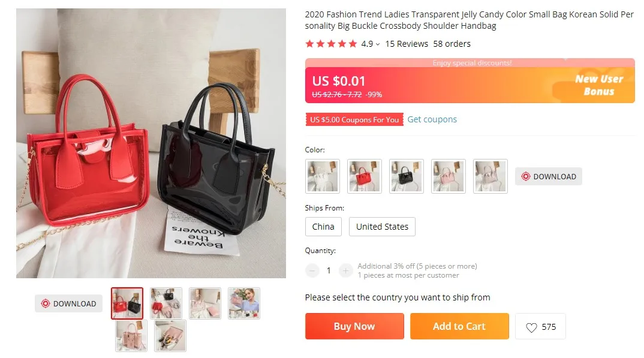Click the Buy Now button
Viewport: 644px width, 358px height.
[354, 326]
